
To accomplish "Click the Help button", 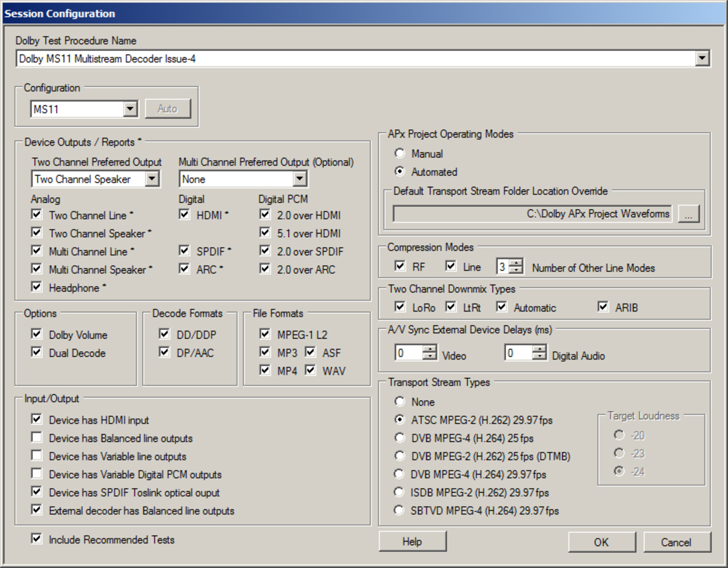I will click(x=412, y=541).
